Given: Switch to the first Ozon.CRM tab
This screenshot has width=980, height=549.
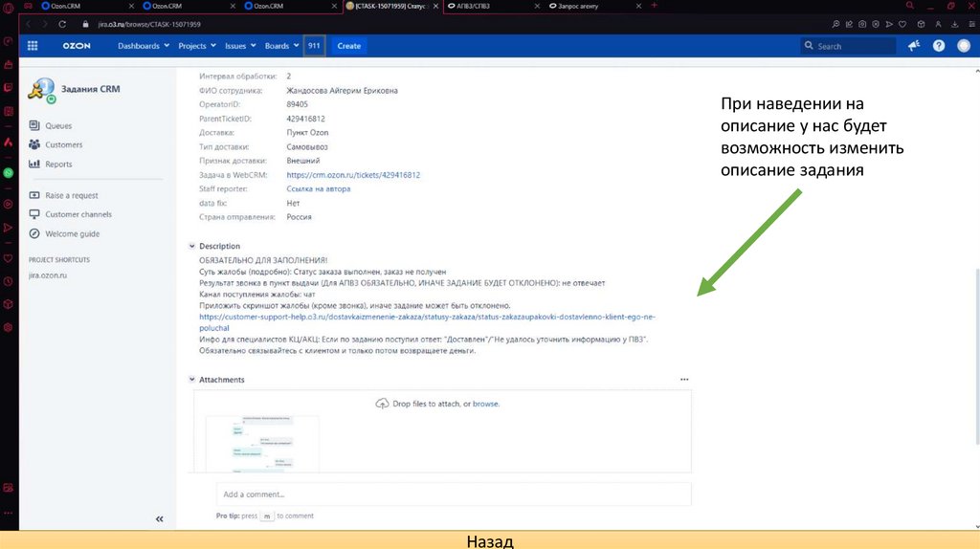Looking at the screenshot, I should (87, 6).
